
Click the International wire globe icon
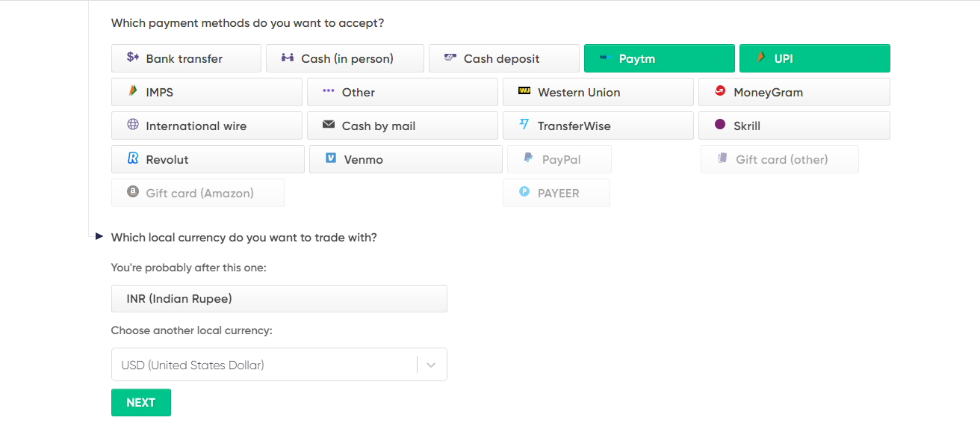(133, 124)
